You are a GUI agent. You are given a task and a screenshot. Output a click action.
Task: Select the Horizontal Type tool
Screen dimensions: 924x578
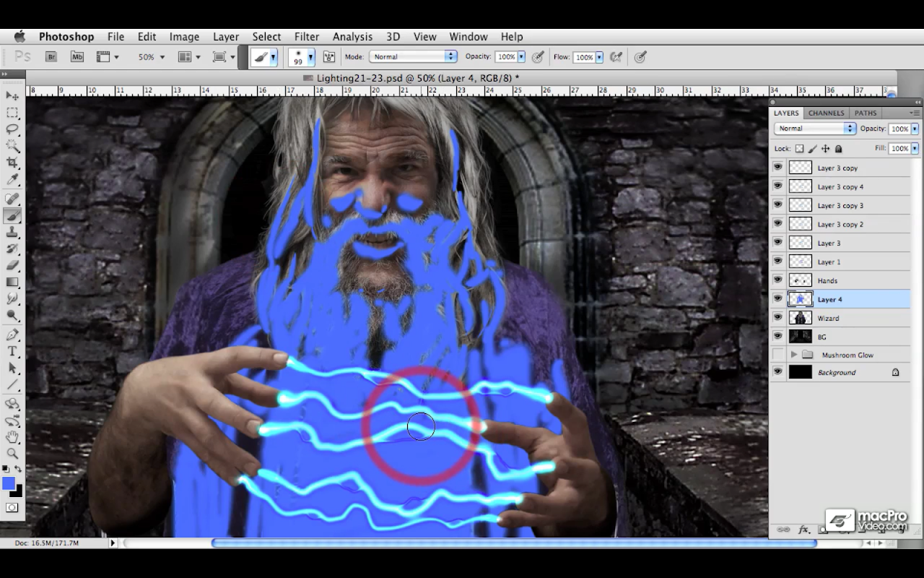(x=12, y=351)
